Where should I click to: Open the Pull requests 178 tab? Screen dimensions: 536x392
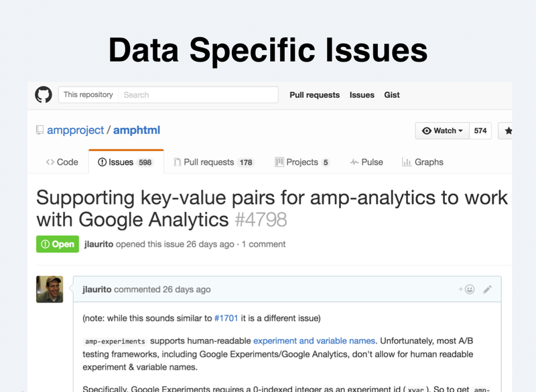214,162
